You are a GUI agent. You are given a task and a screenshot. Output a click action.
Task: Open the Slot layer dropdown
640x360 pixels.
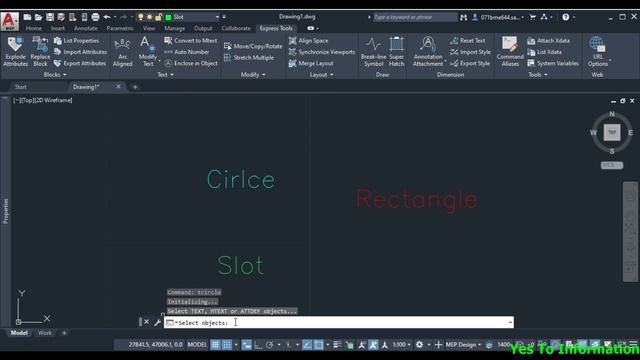217,17
